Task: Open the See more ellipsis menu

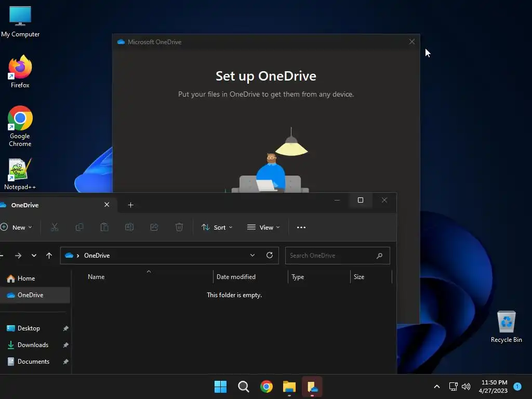Action: coord(301,228)
